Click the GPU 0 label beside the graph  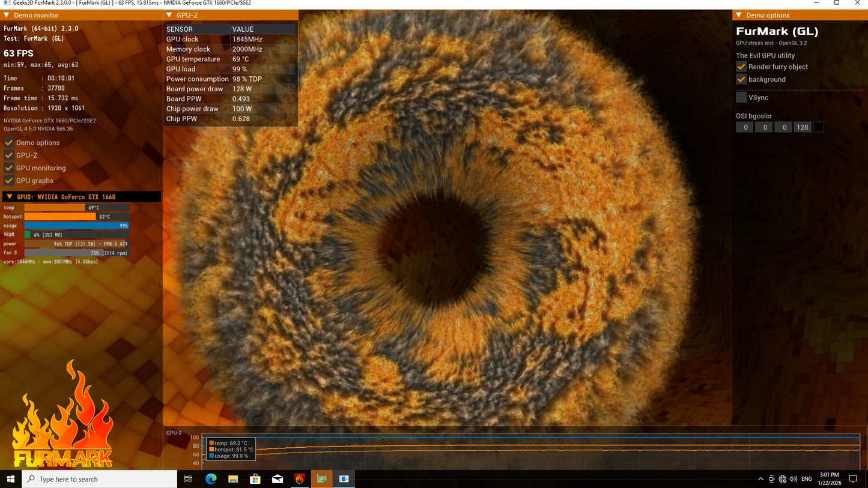tap(174, 433)
